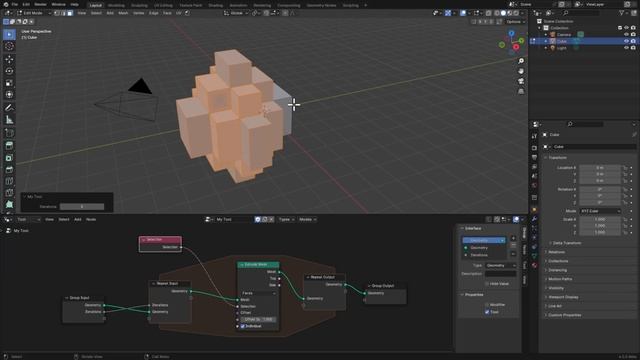Click the Location X value field

click(x=600, y=168)
